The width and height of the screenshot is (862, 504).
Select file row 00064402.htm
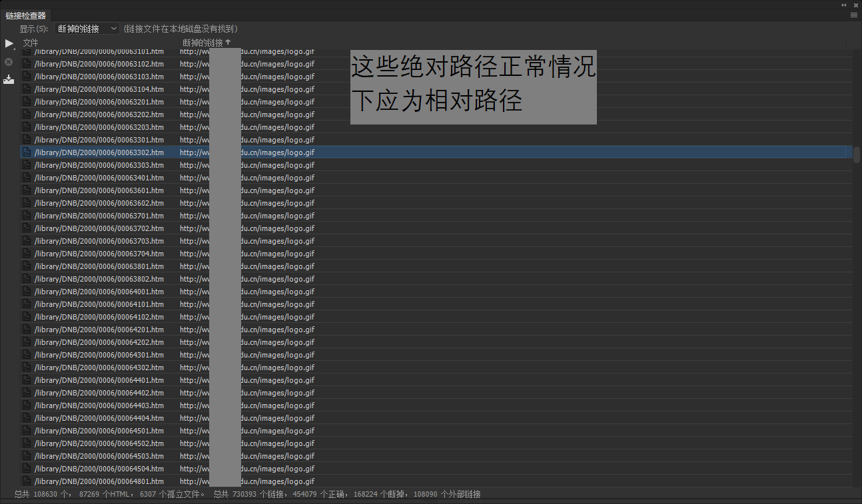(436, 393)
